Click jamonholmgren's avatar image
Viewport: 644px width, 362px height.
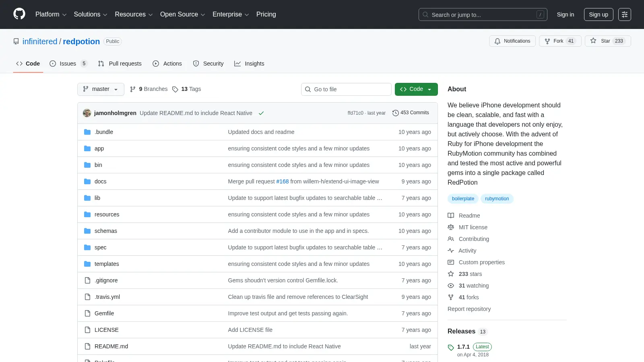(87, 113)
